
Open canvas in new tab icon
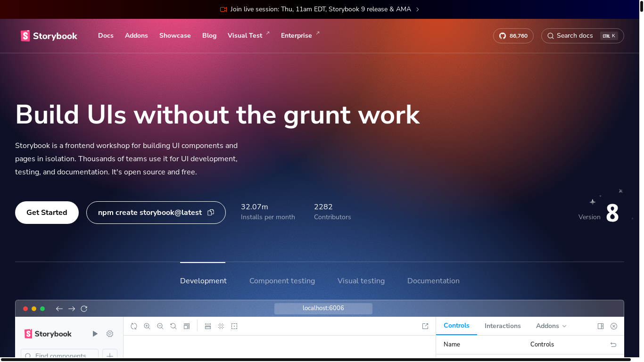tap(425, 326)
